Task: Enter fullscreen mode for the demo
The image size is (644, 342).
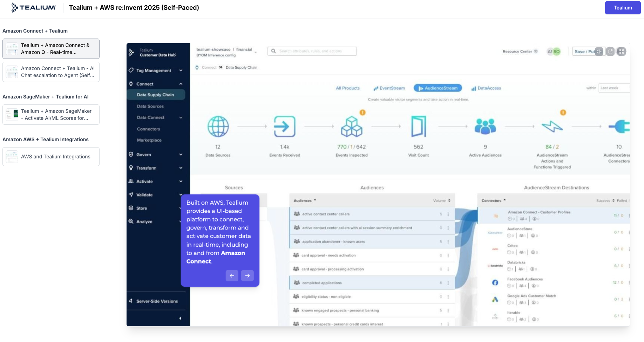Action: (621, 52)
